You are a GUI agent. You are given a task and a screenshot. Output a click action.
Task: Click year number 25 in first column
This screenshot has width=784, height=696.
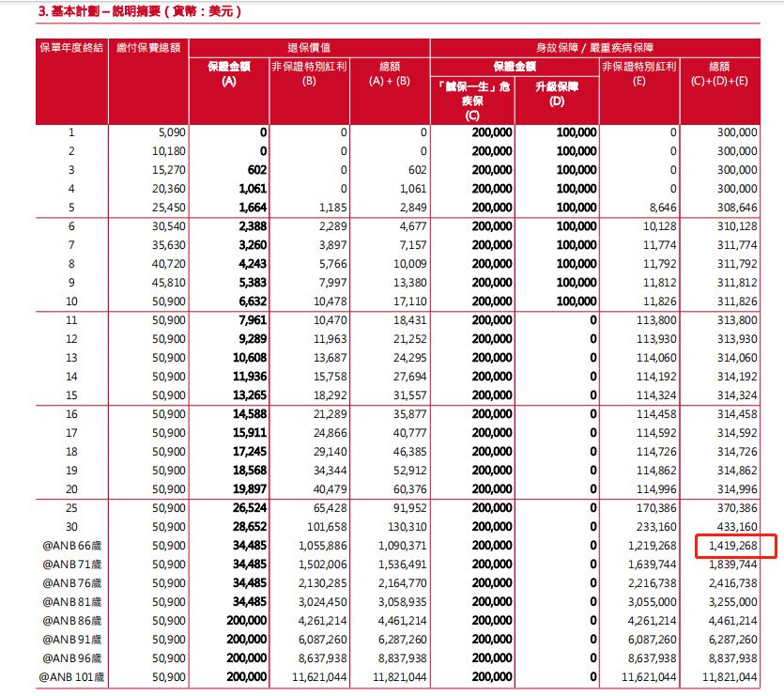point(71,508)
